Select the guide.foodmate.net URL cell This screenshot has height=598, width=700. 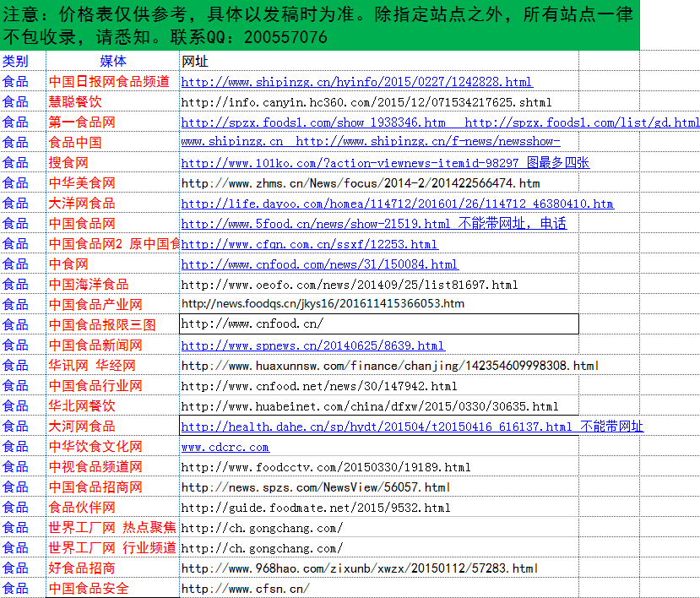[379, 508]
